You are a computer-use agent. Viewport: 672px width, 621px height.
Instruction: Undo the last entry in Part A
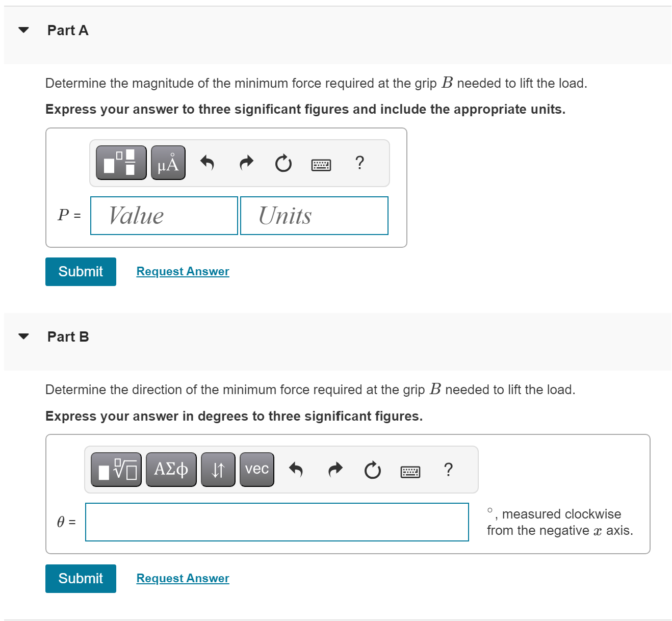click(x=208, y=162)
